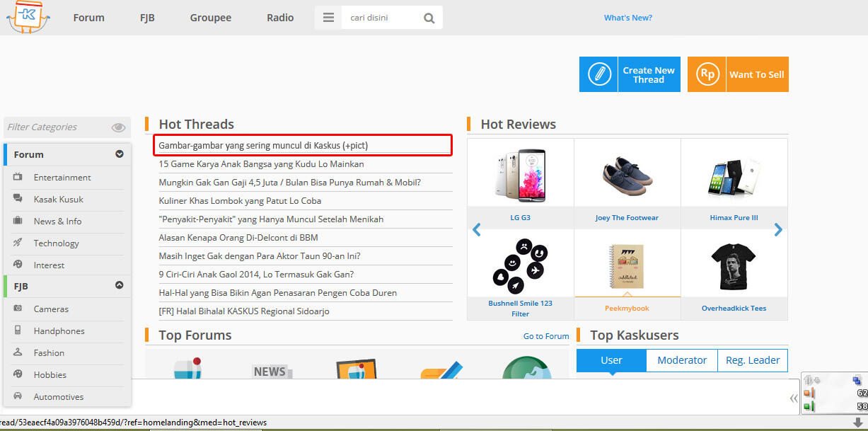Screen dimensions: 868x431
Task: Click the Technology category label
Action: [56, 243]
